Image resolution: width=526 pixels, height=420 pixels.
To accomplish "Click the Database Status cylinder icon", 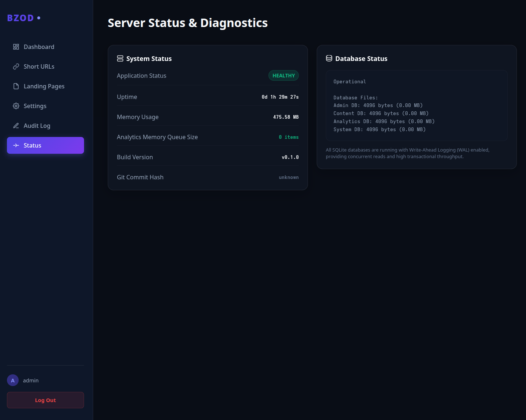I will click(x=329, y=58).
